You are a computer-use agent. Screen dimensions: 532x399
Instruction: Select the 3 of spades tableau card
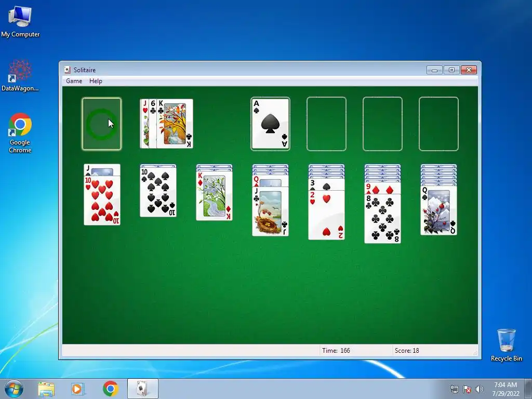pos(326,185)
